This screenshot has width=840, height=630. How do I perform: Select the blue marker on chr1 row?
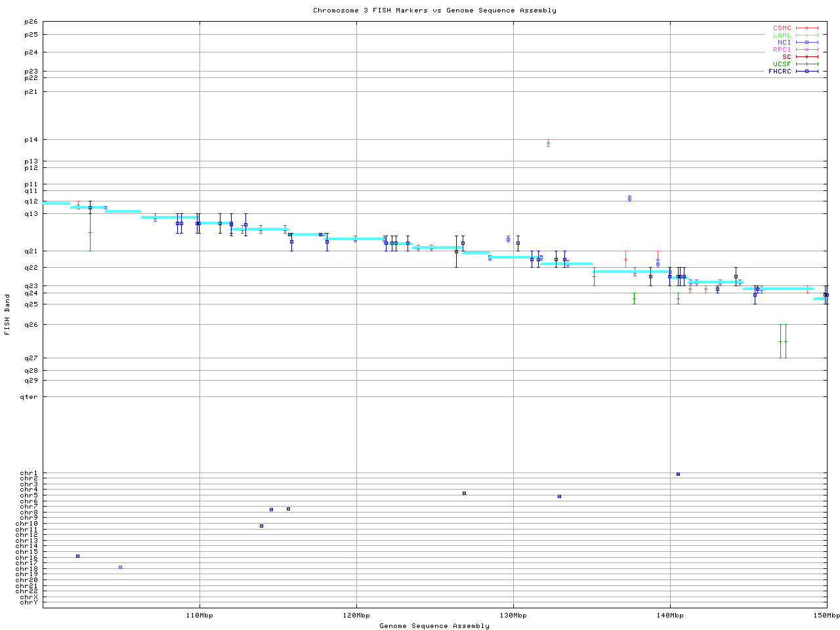[x=678, y=474]
